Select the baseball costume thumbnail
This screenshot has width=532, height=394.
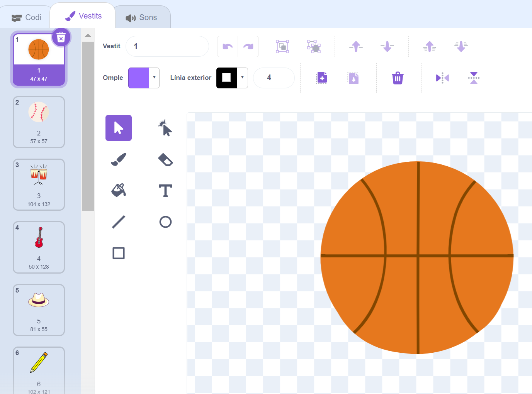click(x=39, y=122)
